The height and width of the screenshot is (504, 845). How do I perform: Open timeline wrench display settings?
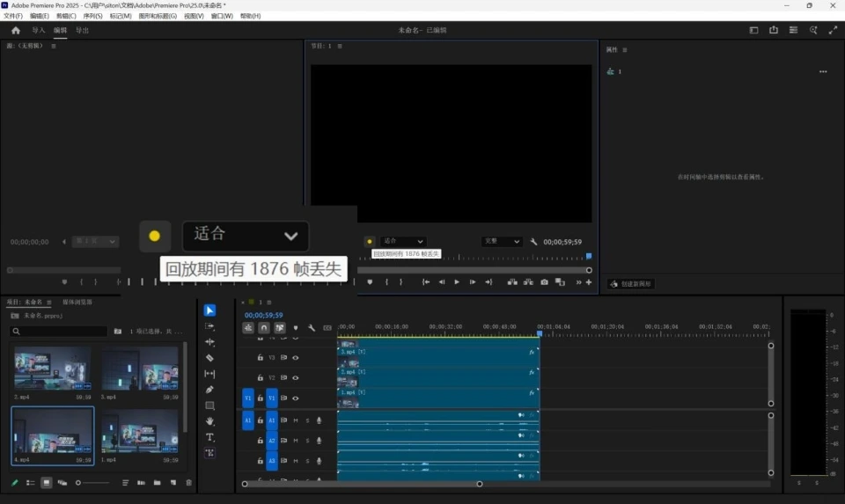pos(312,328)
